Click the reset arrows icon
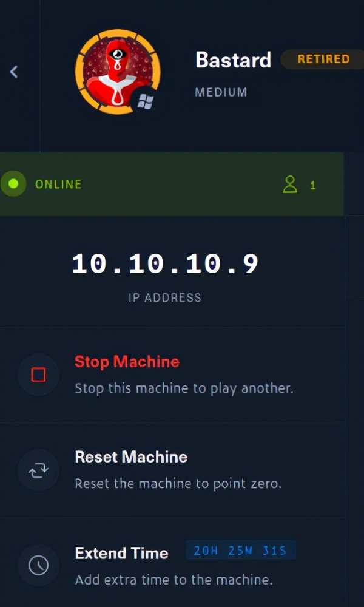The width and height of the screenshot is (364, 607). (39, 470)
